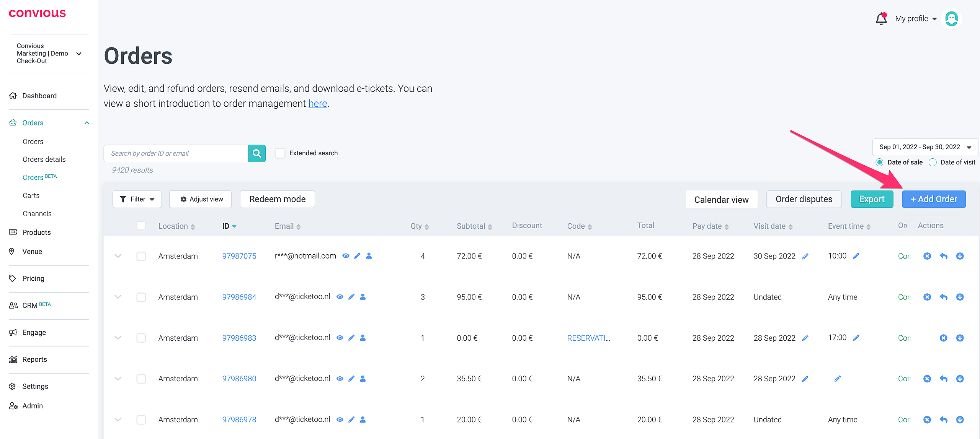Open the Filter dropdown
980x439 pixels.
point(137,199)
